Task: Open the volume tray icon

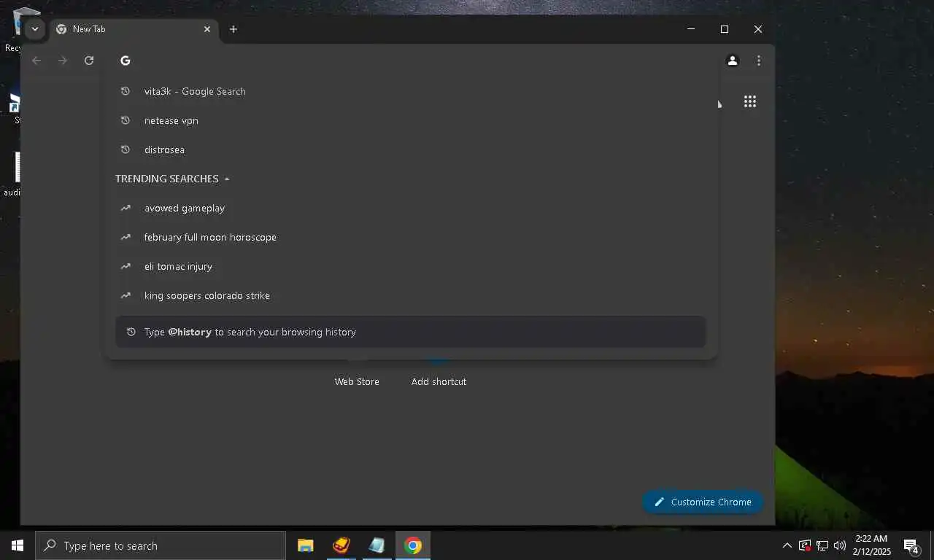Action: tap(840, 545)
